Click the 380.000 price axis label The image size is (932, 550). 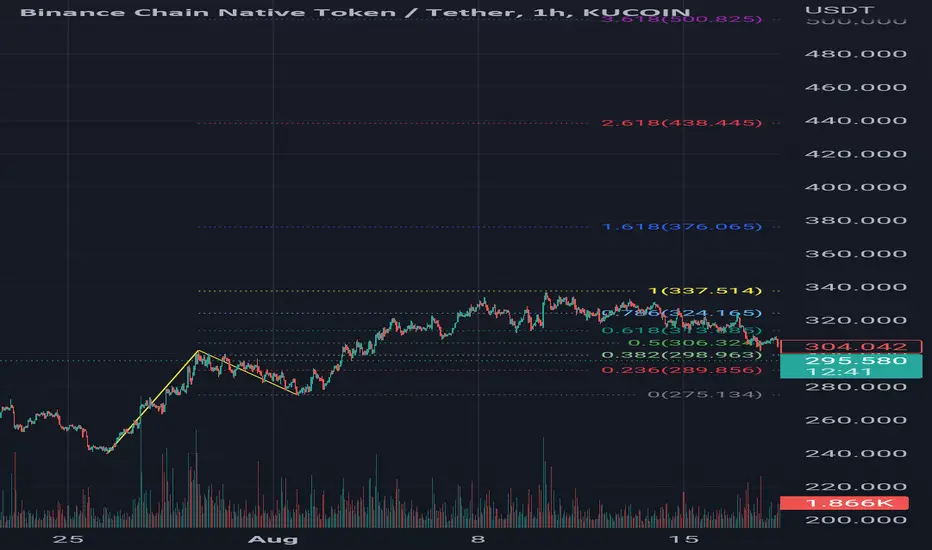click(x=856, y=221)
